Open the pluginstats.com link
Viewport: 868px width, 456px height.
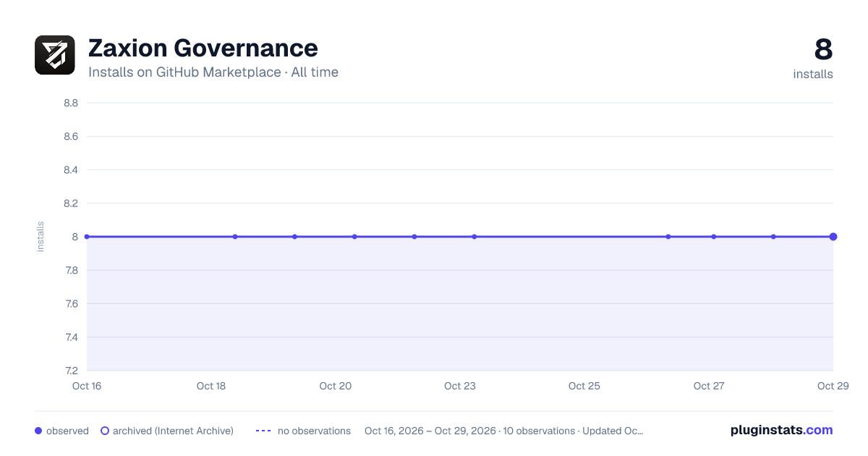point(781,430)
